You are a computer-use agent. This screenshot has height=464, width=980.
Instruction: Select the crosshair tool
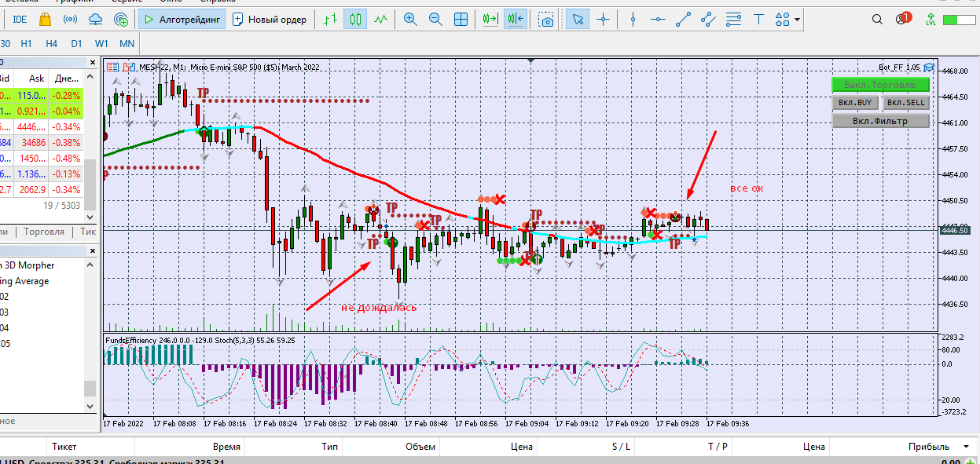click(x=604, y=19)
